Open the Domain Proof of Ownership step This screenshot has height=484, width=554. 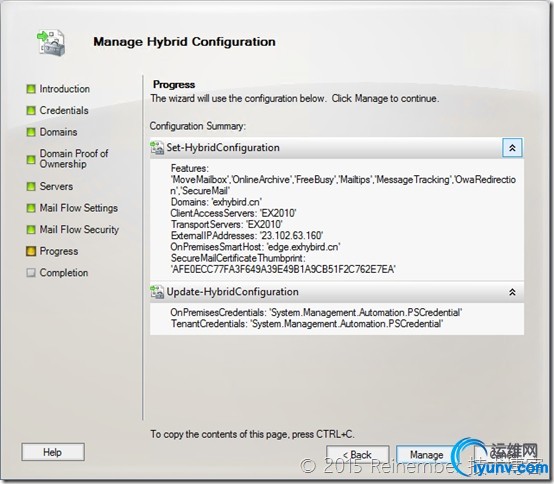(x=74, y=159)
